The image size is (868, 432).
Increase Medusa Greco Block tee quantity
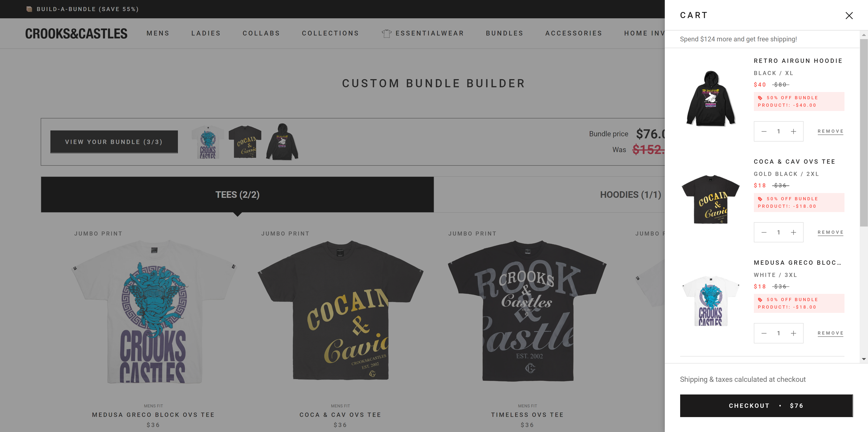(793, 333)
